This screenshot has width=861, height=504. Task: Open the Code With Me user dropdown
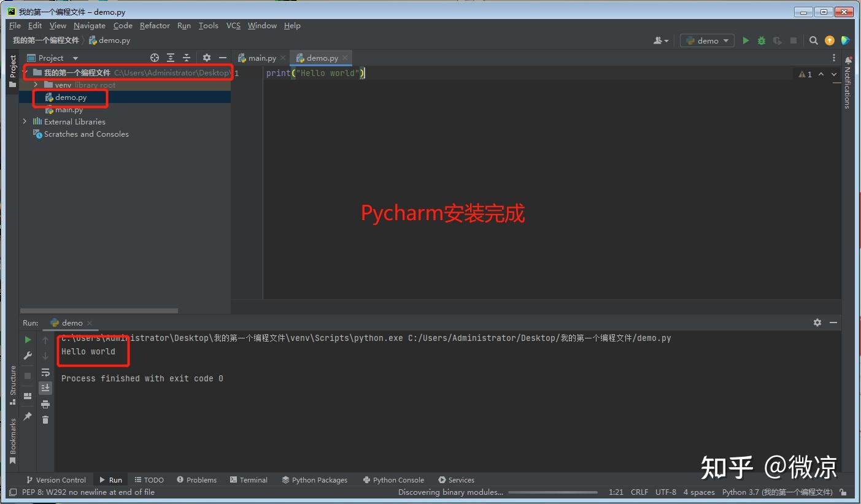[x=661, y=40]
